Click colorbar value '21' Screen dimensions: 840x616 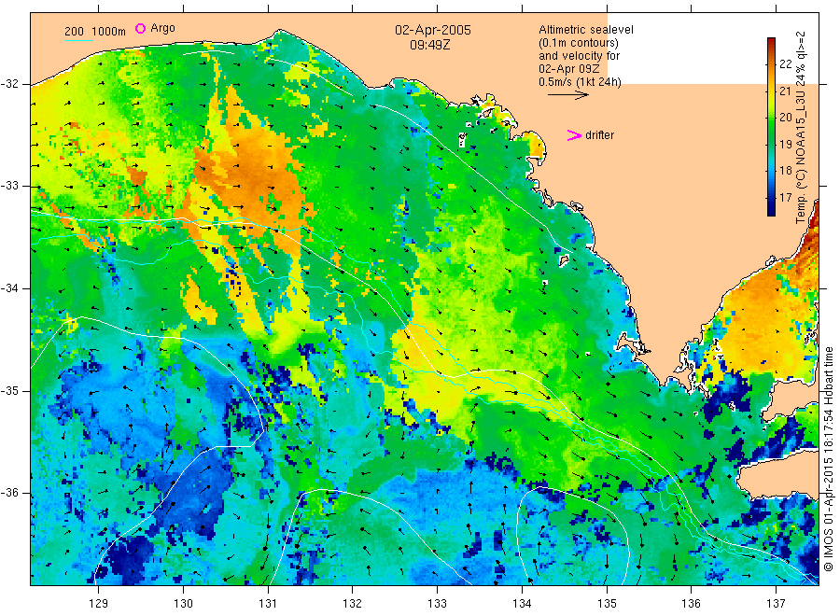coord(785,91)
